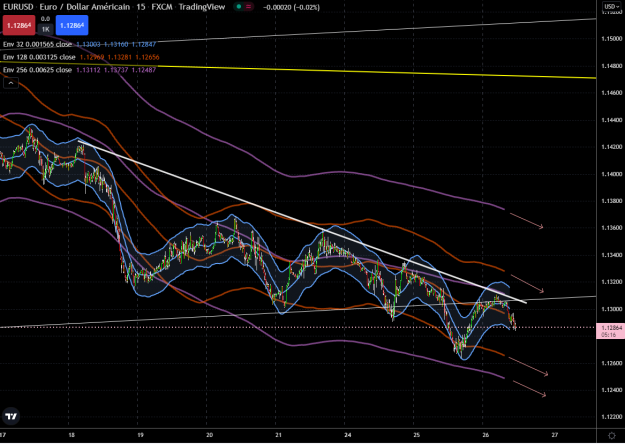This screenshot has width=625, height=444.
Task: Select the Env 128 0.003125 close indicator
Action: pyautogui.click(x=39, y=57)
